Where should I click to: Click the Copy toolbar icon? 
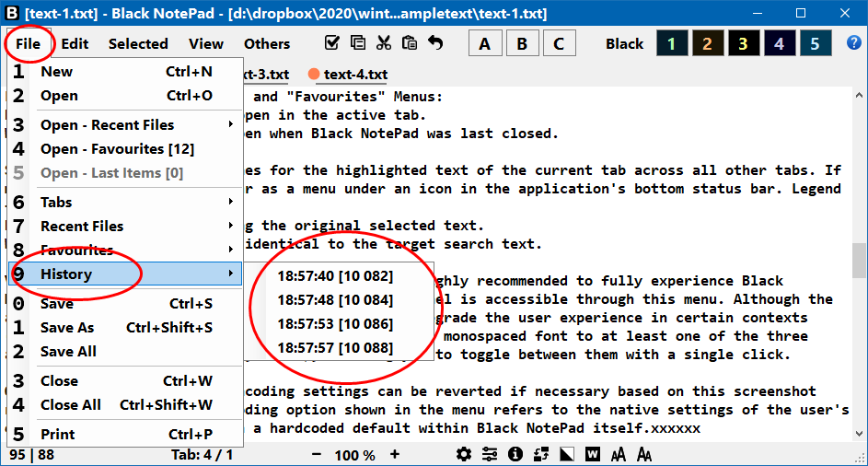pyautogui.click(x=358, y=42)
